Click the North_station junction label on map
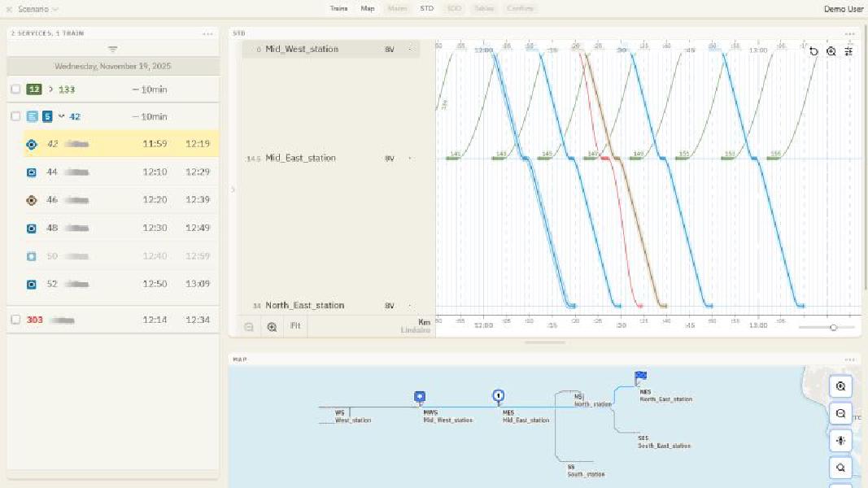 [x=592, y=404]
